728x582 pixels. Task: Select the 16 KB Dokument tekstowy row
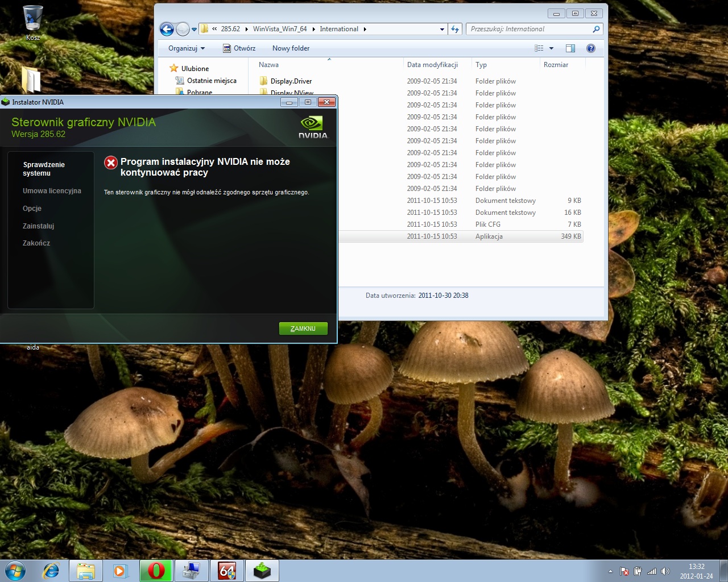point(461,213)
